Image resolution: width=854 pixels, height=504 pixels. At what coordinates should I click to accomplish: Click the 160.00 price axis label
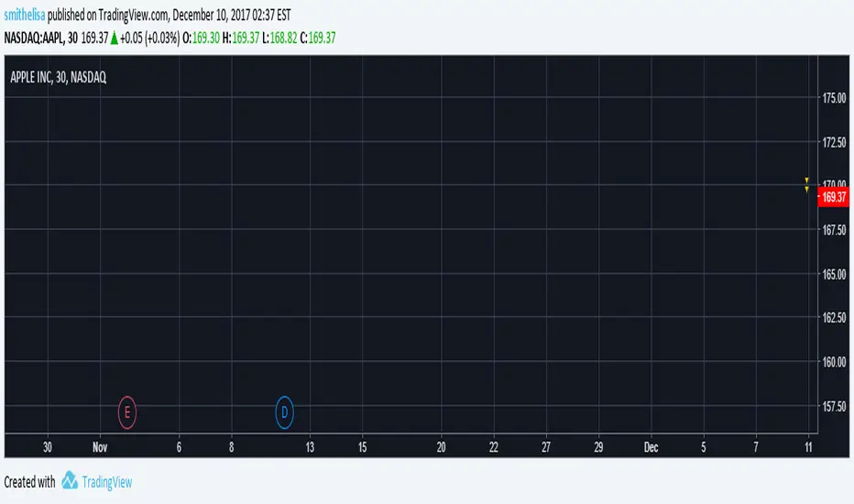[834, 362]
